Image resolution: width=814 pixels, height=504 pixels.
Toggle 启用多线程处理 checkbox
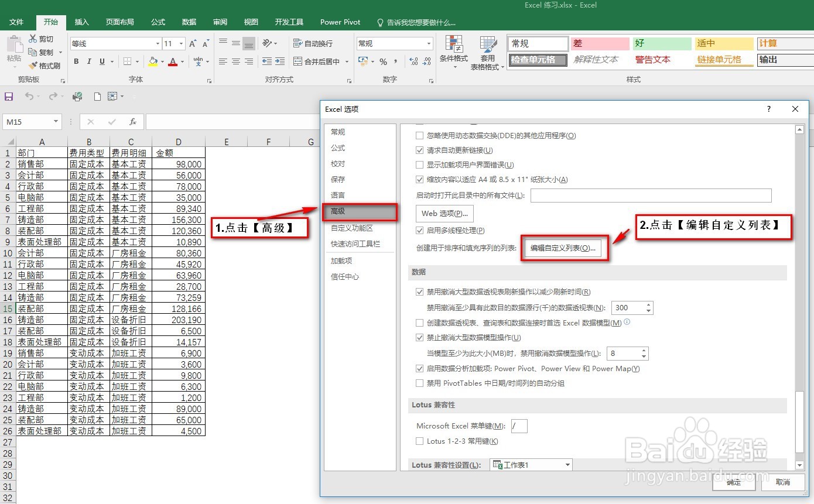419,231
